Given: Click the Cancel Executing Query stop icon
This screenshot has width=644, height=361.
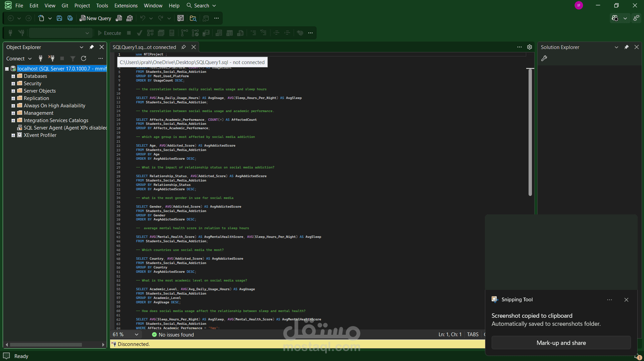Looking at the screenshot, I should coord(129,33).
